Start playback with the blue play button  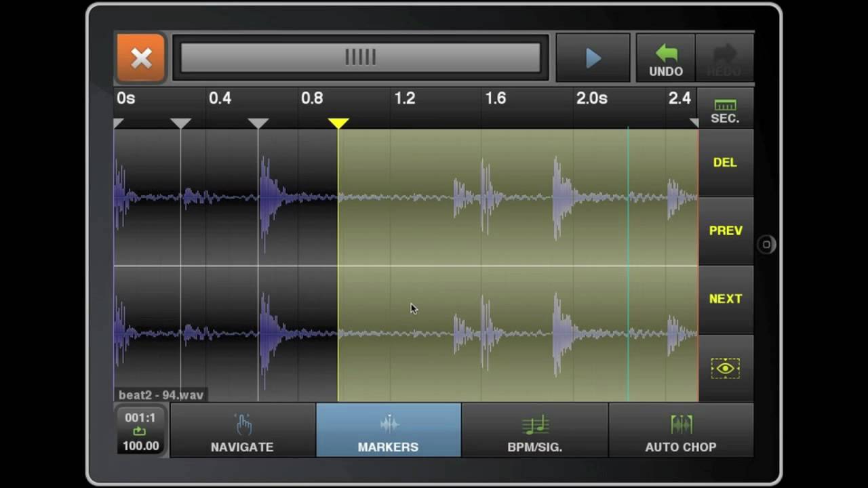click(593, 58)
